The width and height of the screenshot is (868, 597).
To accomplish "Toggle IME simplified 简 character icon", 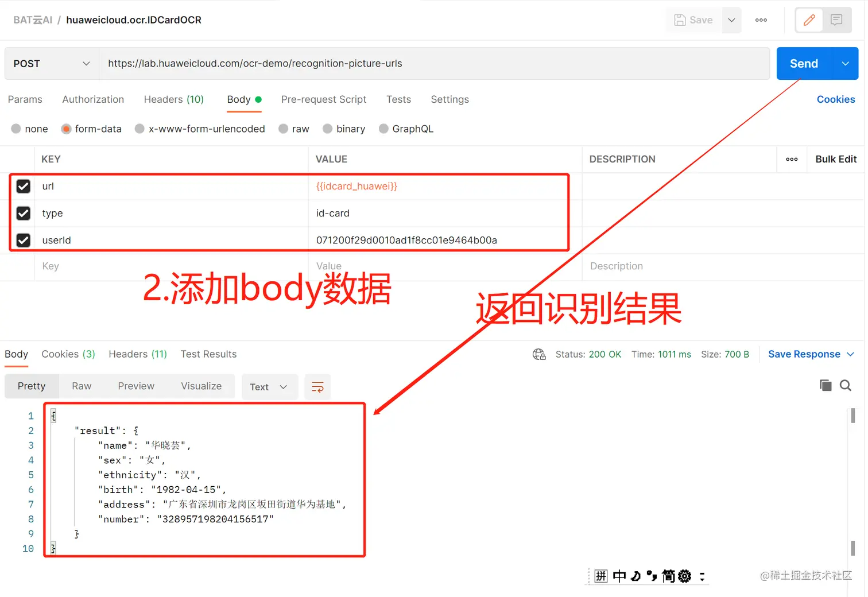I will 668,576.
